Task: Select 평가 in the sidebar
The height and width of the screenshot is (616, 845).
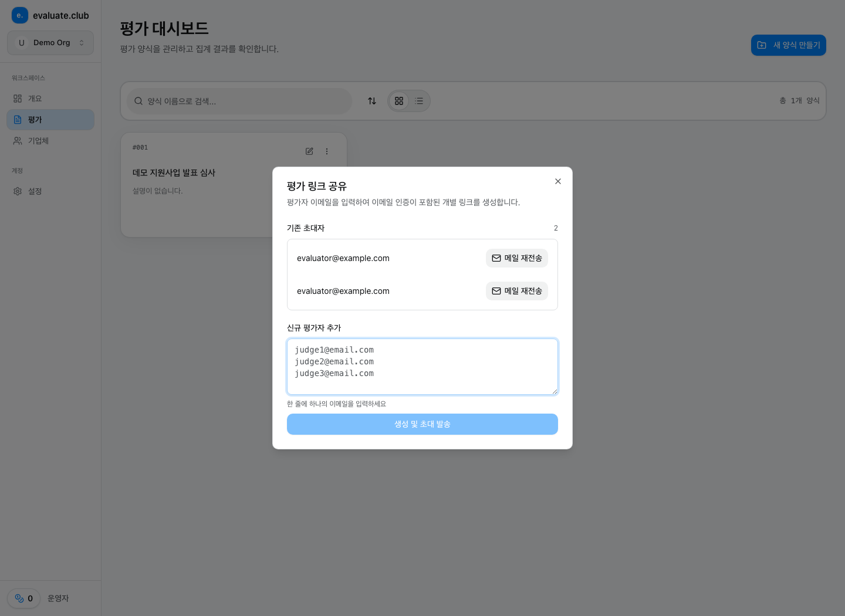Action: click(50, 120)
